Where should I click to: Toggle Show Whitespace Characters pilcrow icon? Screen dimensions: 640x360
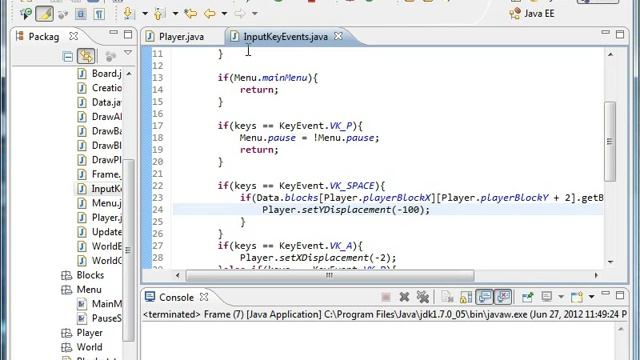click(x=99, y=14)
